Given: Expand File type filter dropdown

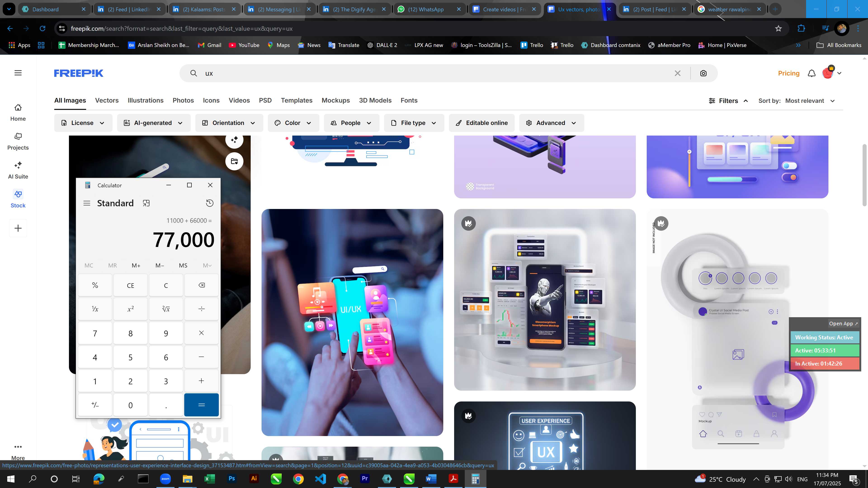Looking at the screenshot, I should 414,123.
